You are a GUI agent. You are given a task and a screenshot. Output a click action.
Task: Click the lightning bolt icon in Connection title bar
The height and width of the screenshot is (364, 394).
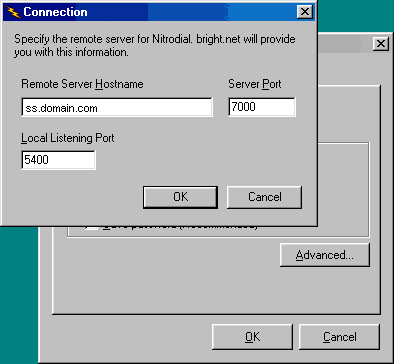point(13,12)
